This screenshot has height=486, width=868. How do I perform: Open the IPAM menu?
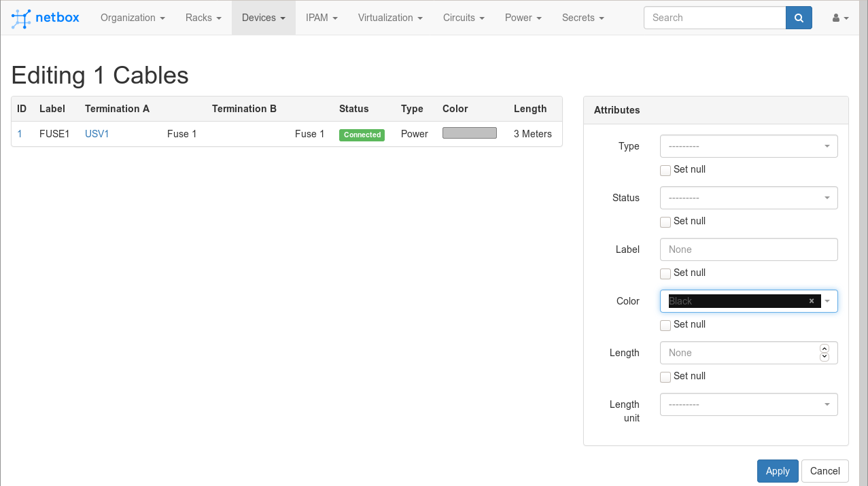(322, 18)
